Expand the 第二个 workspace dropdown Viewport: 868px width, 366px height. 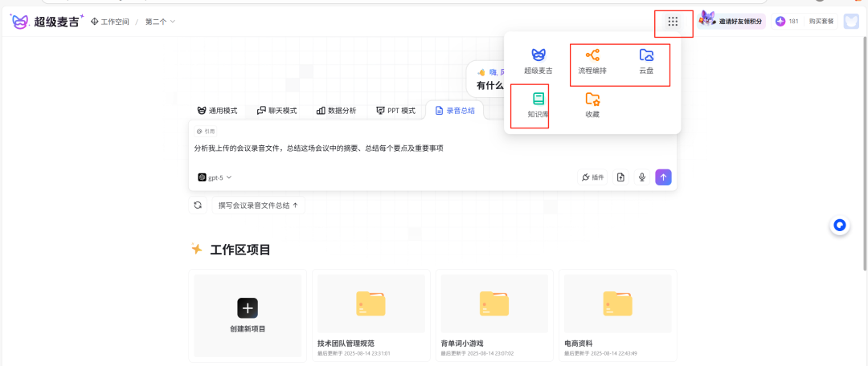click(x=160, y=22)
